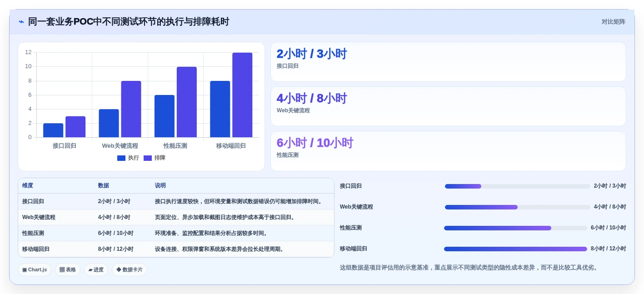Click the 接口回归 axis label under chart
644x294 pixels.
65,146
